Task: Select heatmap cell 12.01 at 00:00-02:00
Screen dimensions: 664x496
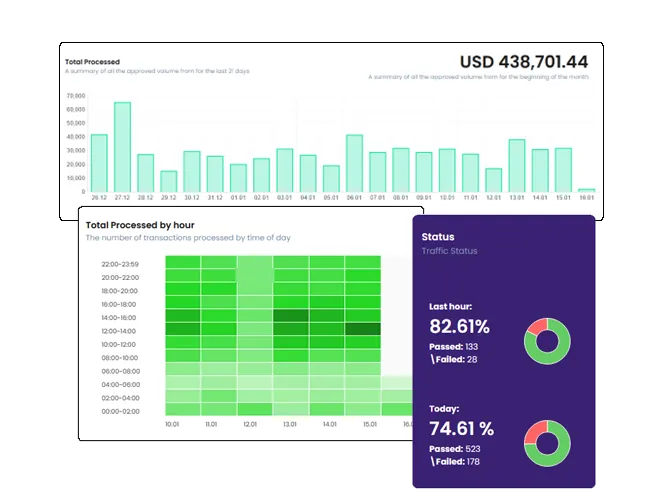Action: (x=255, y=409)
